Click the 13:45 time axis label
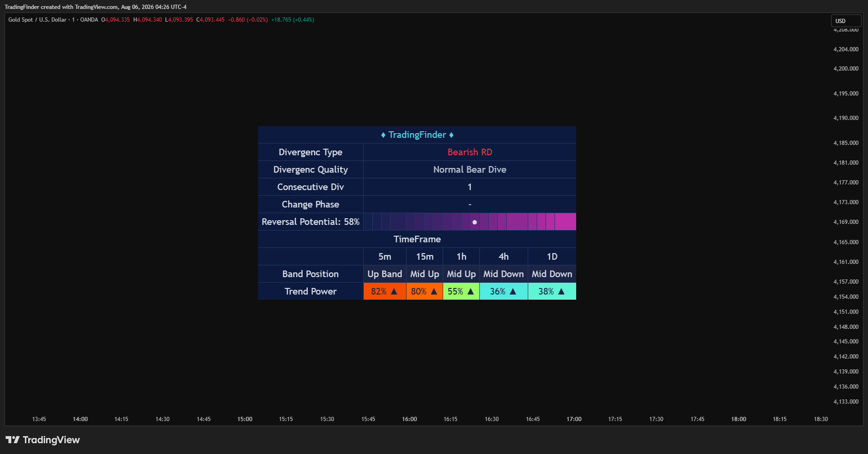This screenshot has height=454, width=868. click(39, 419)
